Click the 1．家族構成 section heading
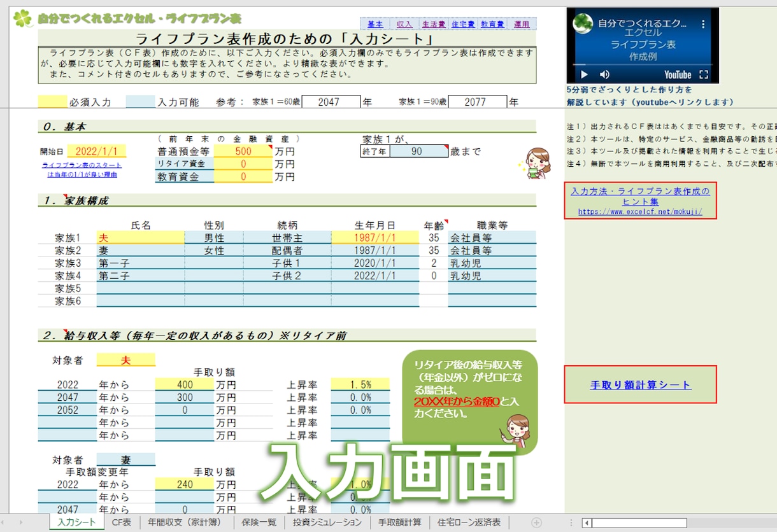 (x=76, y=200)
